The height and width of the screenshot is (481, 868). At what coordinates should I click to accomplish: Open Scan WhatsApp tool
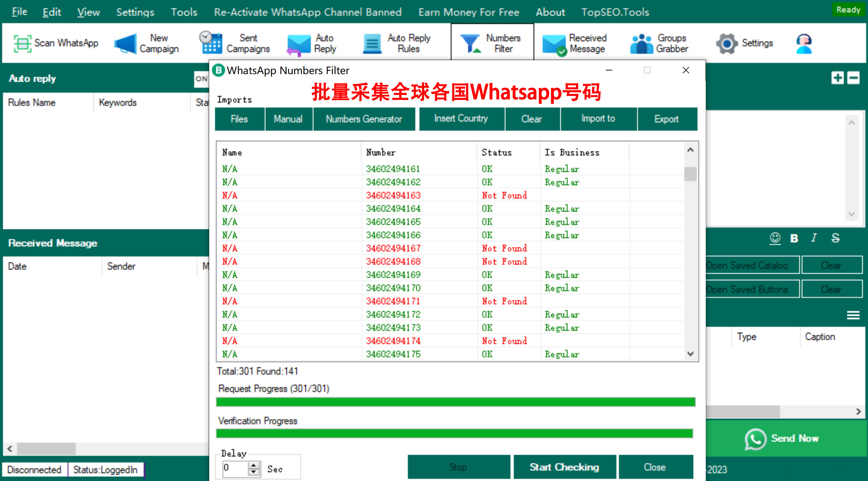coord(56,43)
